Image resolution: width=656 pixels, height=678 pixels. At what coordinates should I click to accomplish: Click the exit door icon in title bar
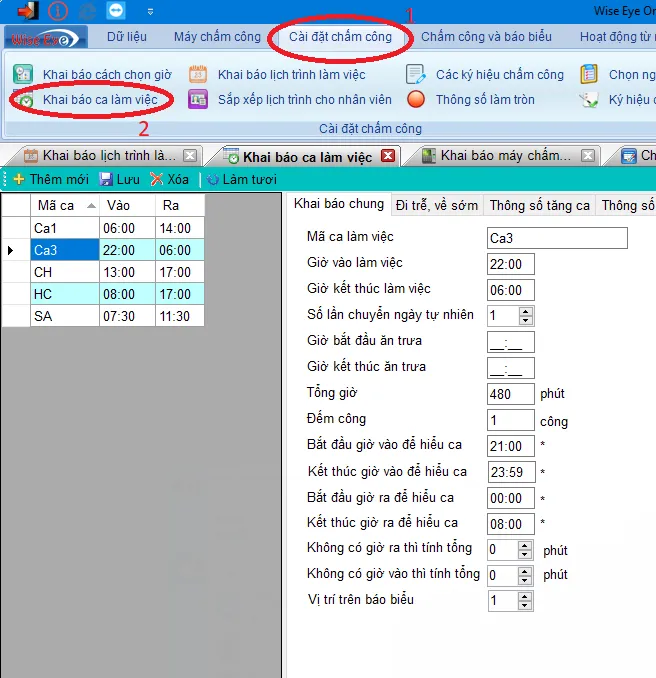click(27, 11)
